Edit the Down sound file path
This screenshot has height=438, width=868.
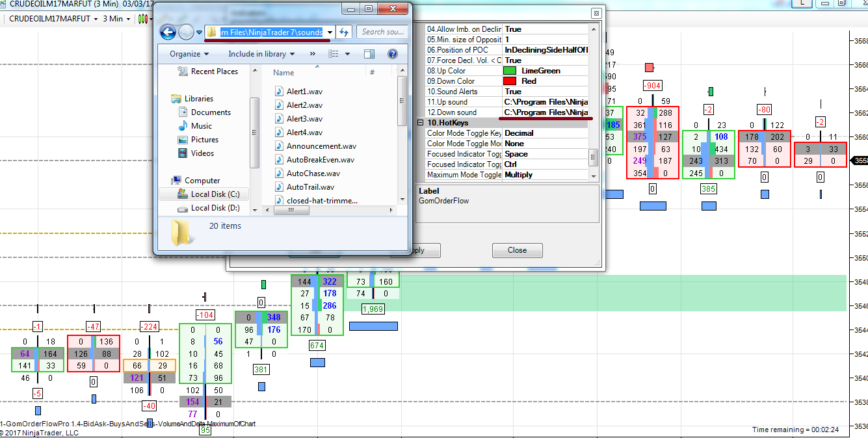pyautogui.click(x=545, y=112)
